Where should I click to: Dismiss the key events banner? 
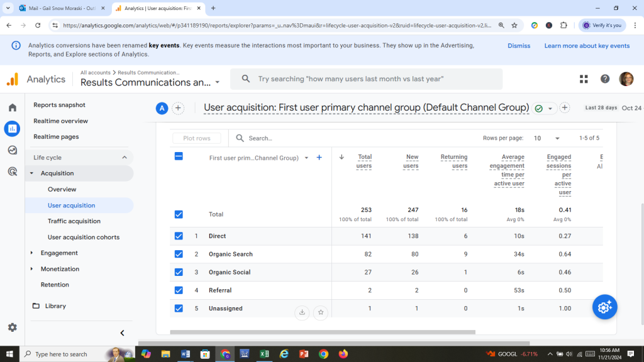(519, 45)
